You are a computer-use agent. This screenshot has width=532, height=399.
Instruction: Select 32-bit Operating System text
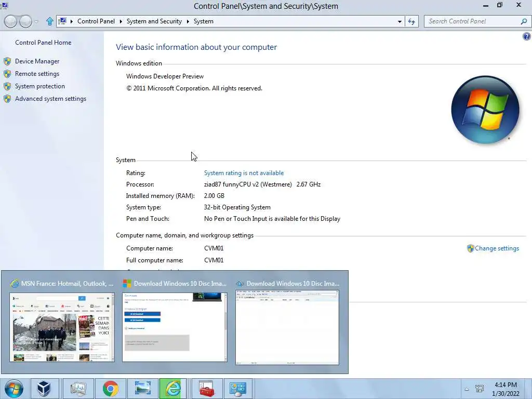pos(237,207)
